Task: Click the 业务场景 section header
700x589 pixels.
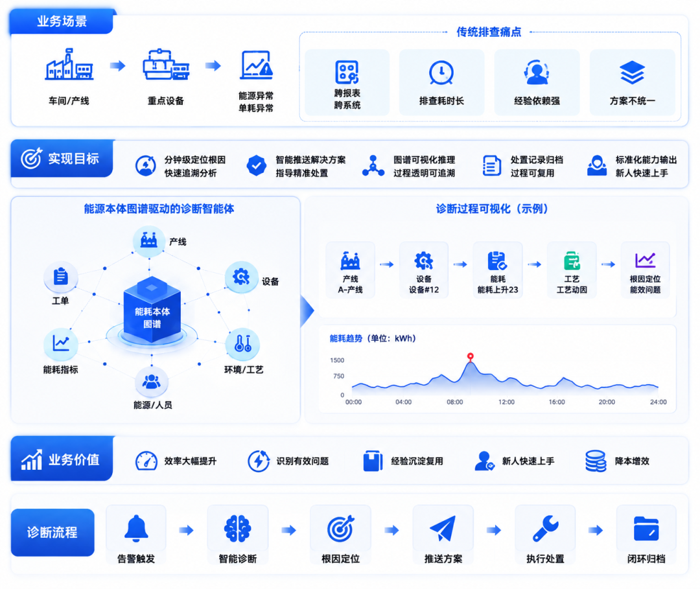Action: coord(62,21)
